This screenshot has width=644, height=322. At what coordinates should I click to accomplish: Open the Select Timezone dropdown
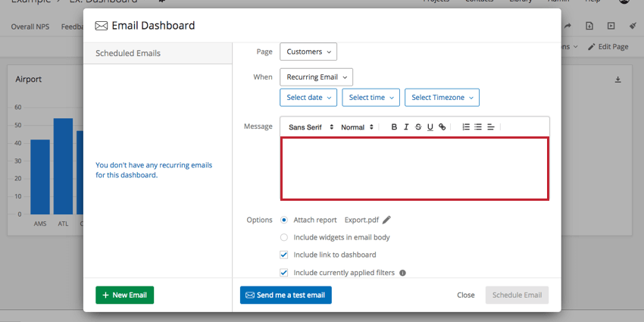coord(442,97)
